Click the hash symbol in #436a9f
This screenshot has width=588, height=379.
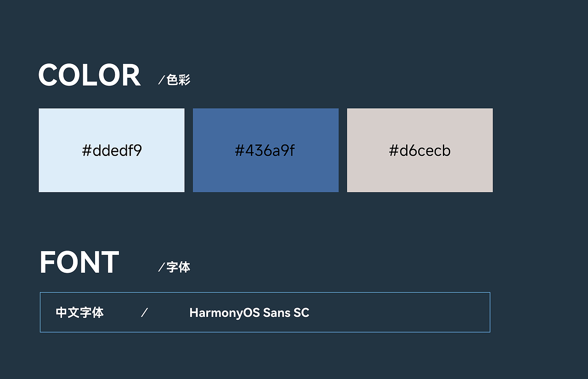tap(239, 151)
